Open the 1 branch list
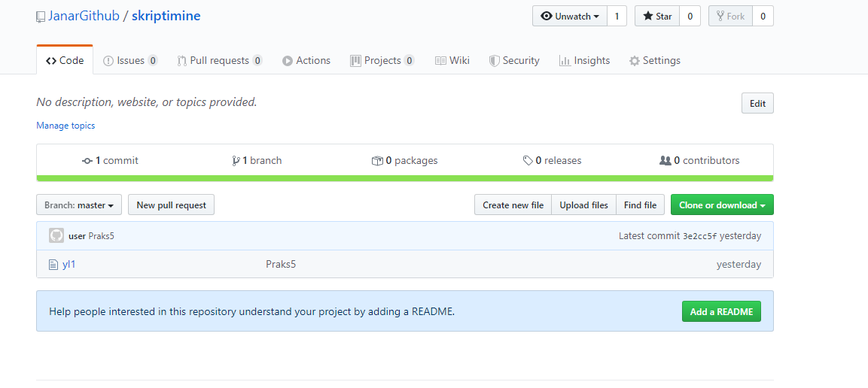Viewport: 868px width, 388px height. [x=257, y=160]
